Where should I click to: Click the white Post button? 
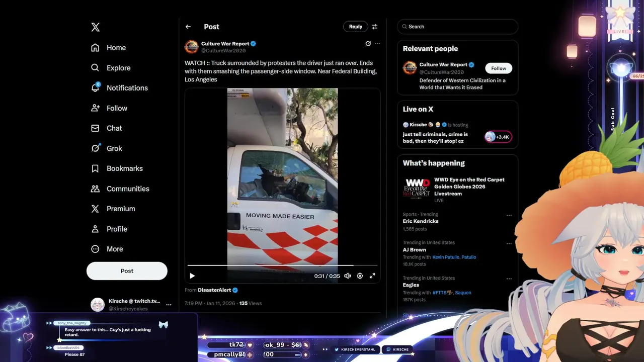[127, 270]
